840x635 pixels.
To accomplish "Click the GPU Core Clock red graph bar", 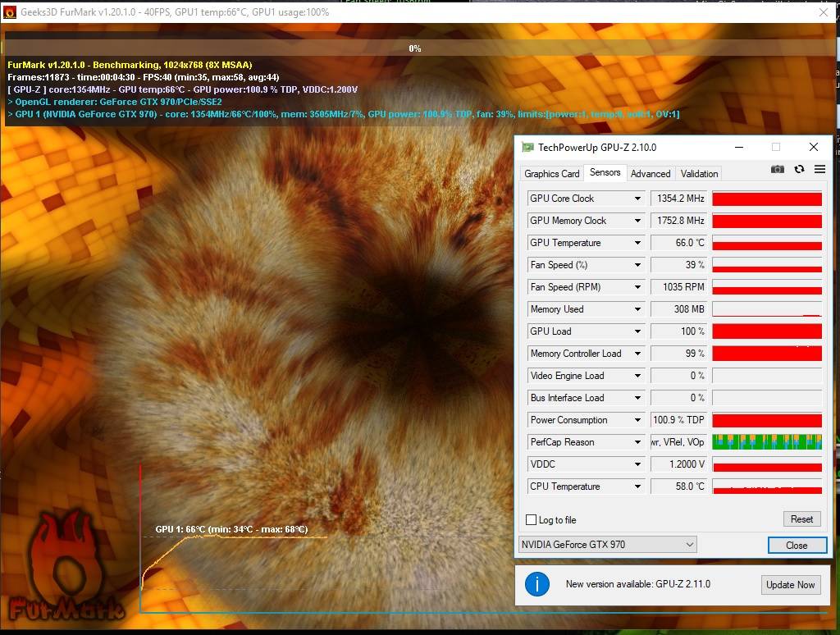I will 767,199.
